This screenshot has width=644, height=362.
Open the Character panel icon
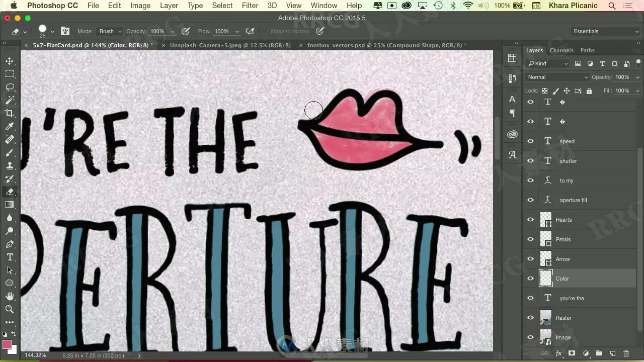(513, 99)
